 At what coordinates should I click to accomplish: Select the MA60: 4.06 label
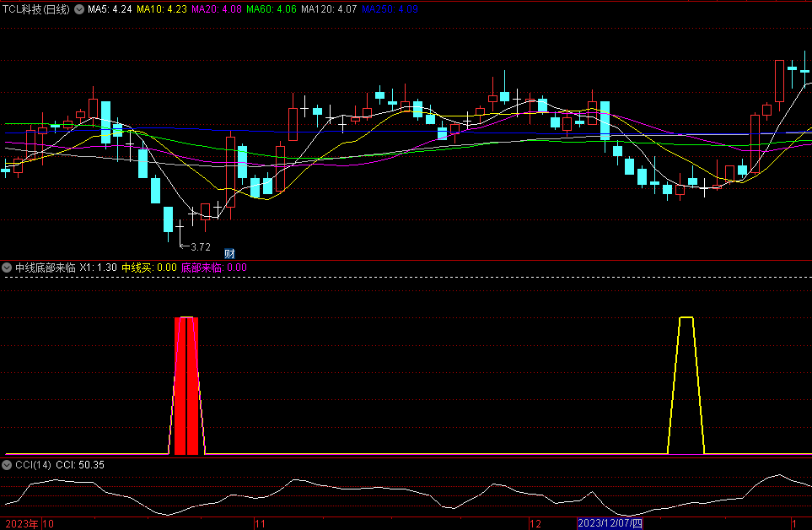click(x=272, y=9)
